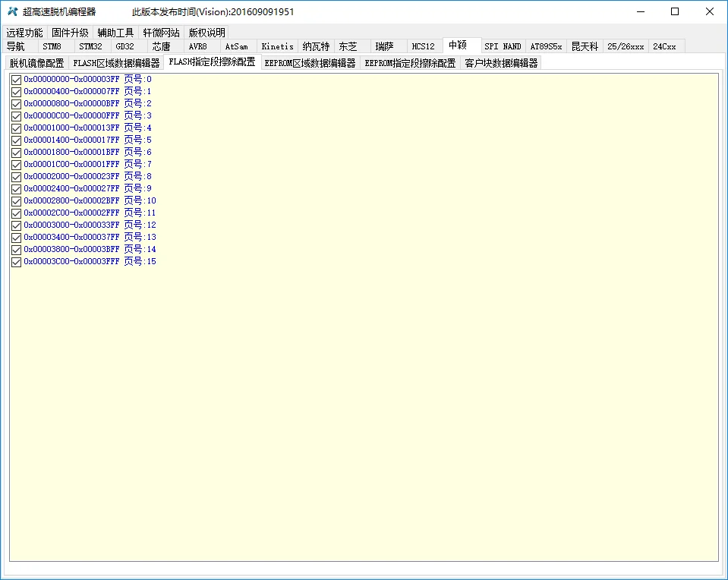The height and width of the screenshot is (580, 728).
Task: Select the SPI NAND tab
Action: (503, 46)
